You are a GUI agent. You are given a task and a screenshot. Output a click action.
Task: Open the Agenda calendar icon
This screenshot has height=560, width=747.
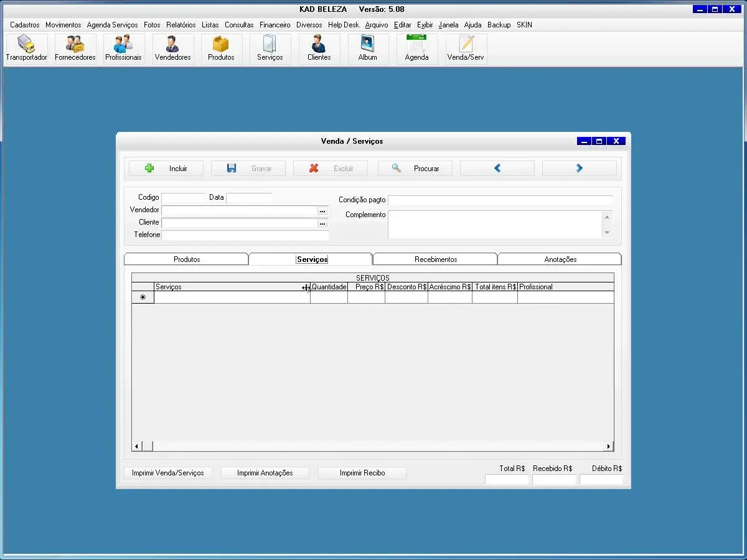[416, 49]
